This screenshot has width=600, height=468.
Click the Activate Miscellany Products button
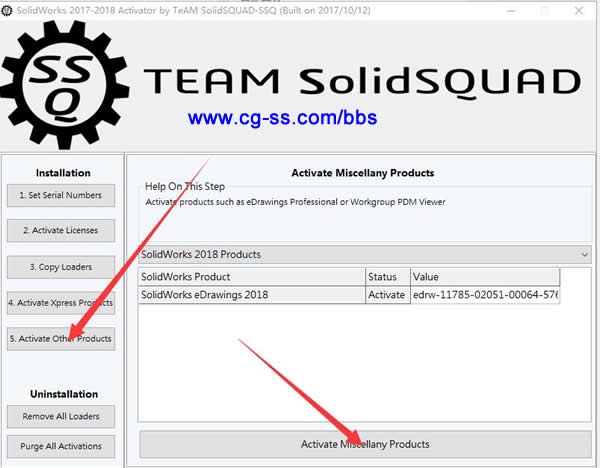(x=365, y=444)
